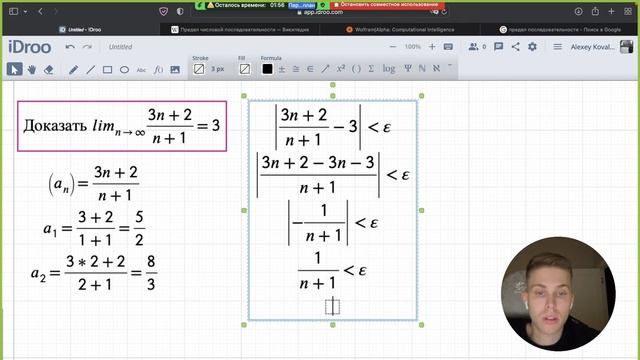Open the Alexey Koval user menu
Viewport: 640px width, 360px height.
pyautogui.click(x=592, y=47)
